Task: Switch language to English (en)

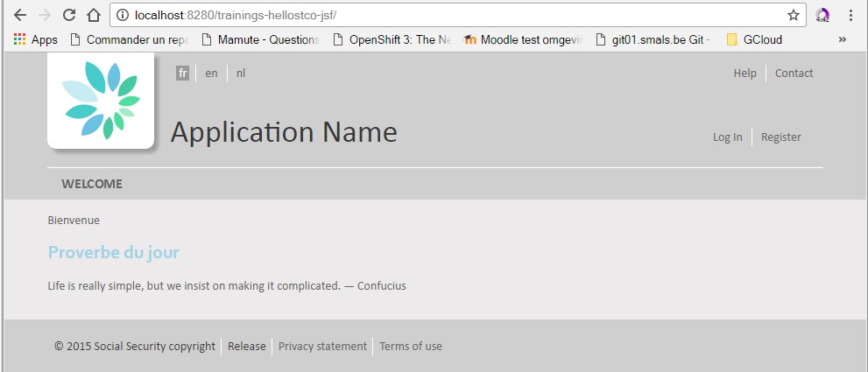Action: [211, 74]
